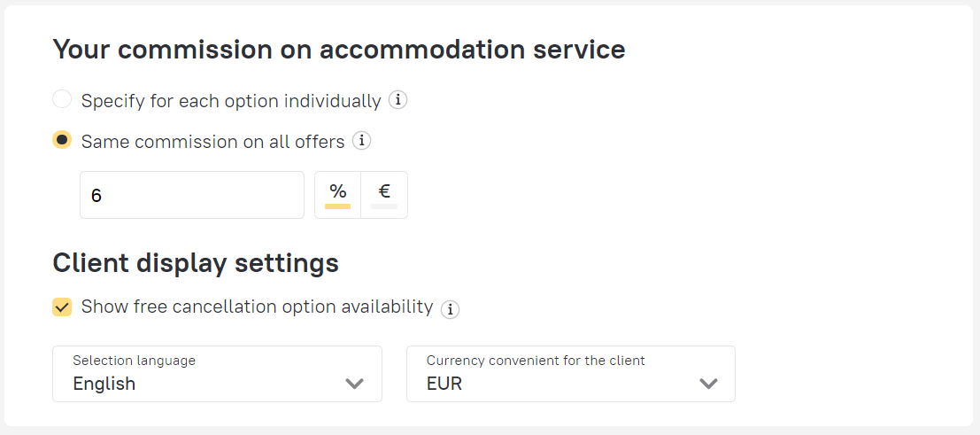Image resolution: width=980 pixels, height=435 pixels.
Task: Select the "Specify for each option individually" radio button
Action: [x=62, y=99]
